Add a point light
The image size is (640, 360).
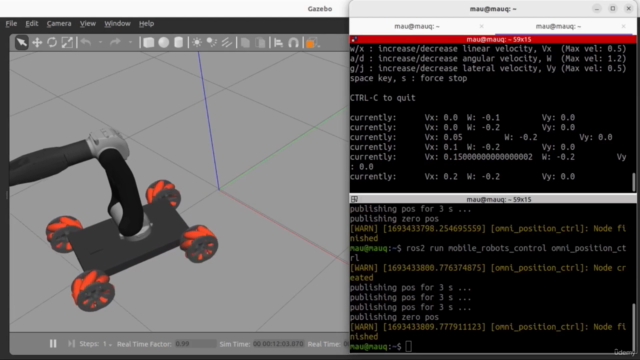(197, 42)
